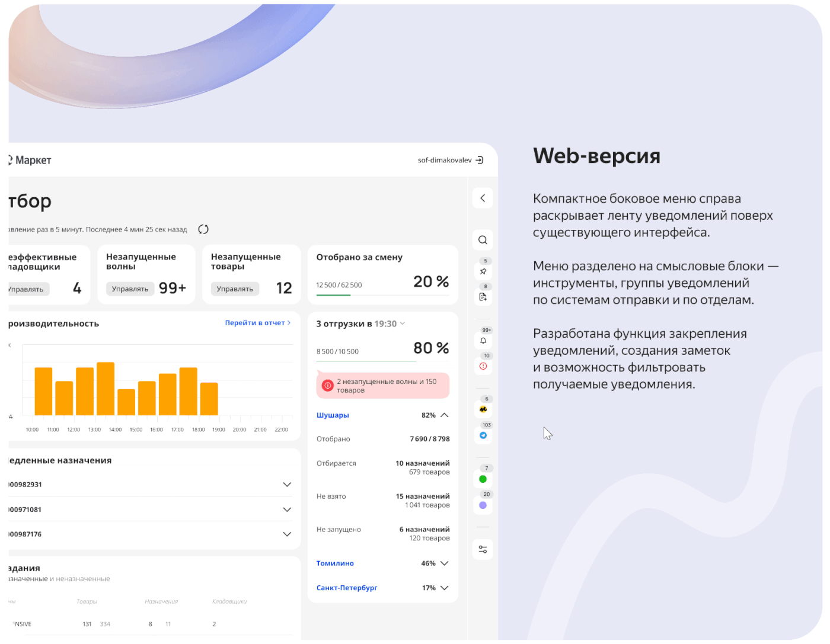Expand the side menu with back chevron
The height and width of the screenshot is (644, 830).
[x=483, y=198]
